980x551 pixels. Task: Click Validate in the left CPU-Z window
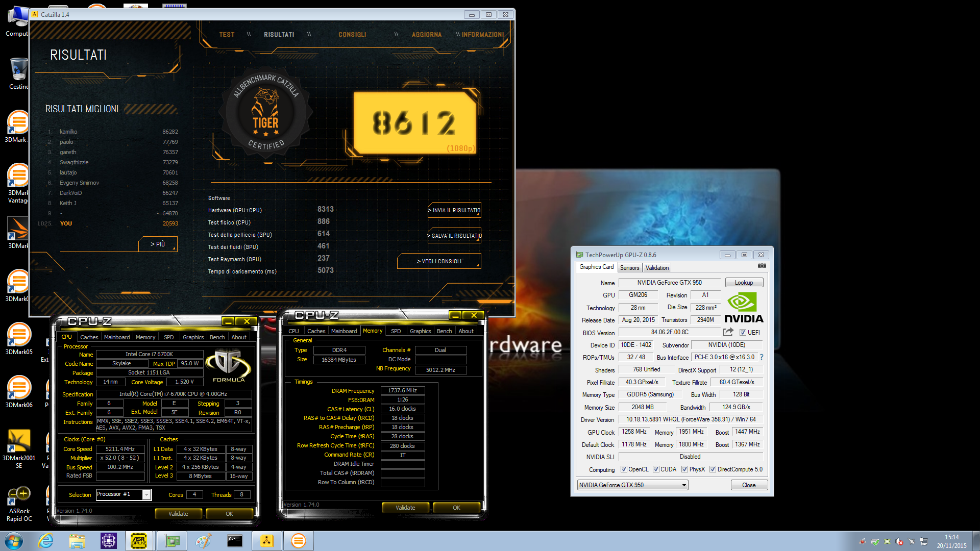(x=178, y=514)
